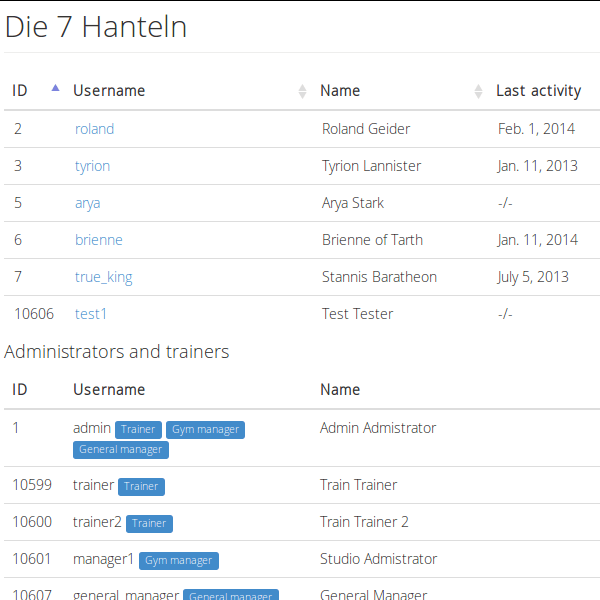Select the Roland Geider name cell
Image resolution: width=600 pixels, height=600 pixels.
click(366, 129)
